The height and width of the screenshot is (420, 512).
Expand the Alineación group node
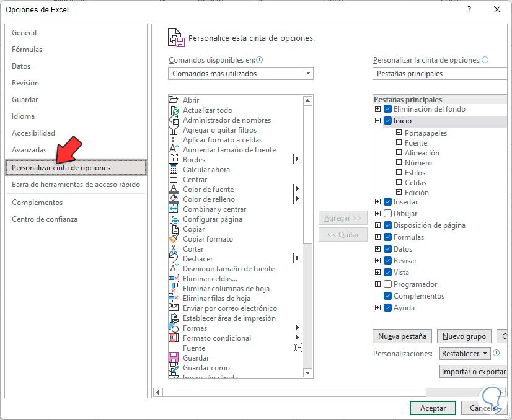399,152
